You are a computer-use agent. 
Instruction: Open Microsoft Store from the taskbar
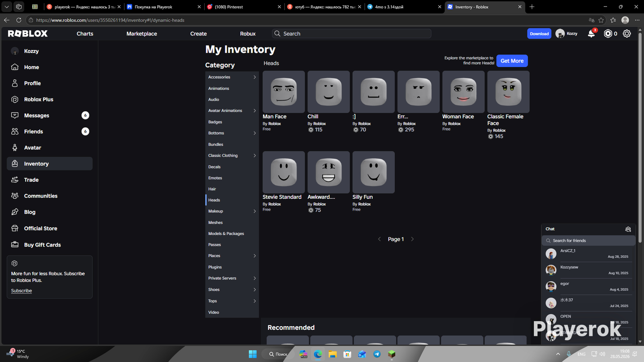tap(347, 354)
